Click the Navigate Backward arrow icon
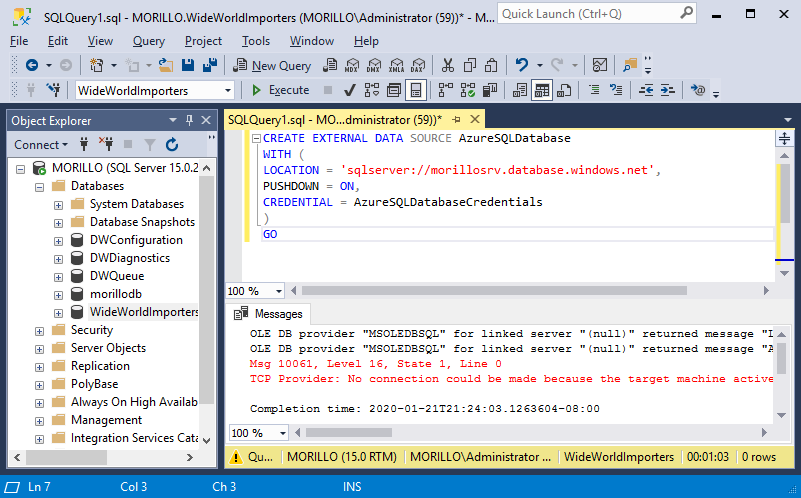801x498 pixels. [32, 65]
